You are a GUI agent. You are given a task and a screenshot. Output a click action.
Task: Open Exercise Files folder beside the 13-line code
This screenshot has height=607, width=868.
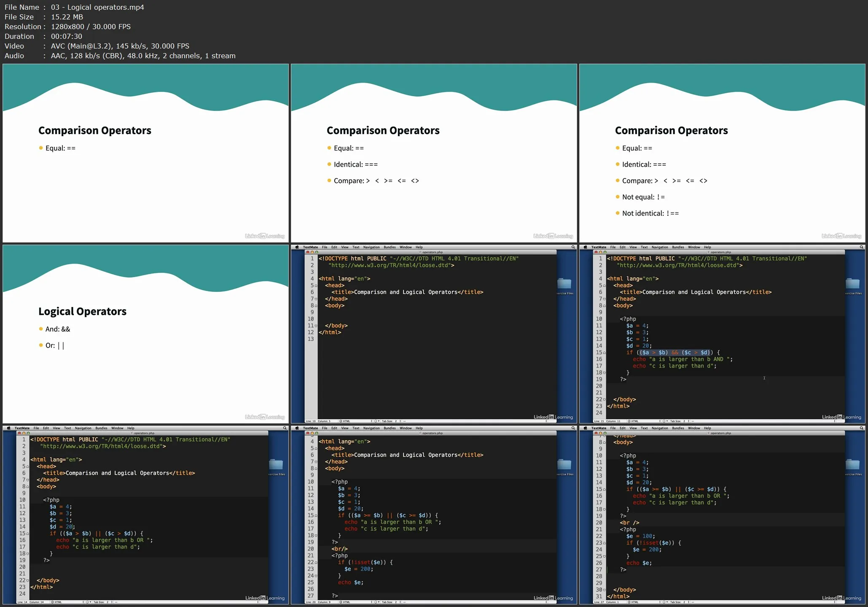(564, 284)
